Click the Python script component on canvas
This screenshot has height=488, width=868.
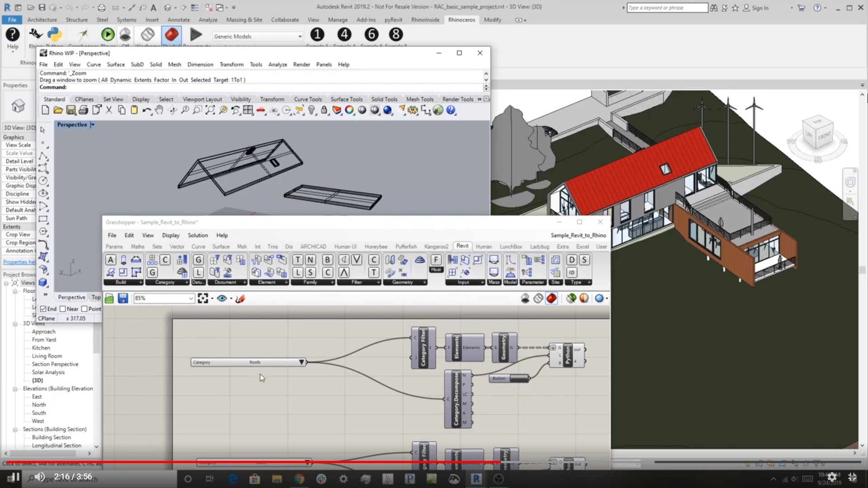[x=567, y=355]
